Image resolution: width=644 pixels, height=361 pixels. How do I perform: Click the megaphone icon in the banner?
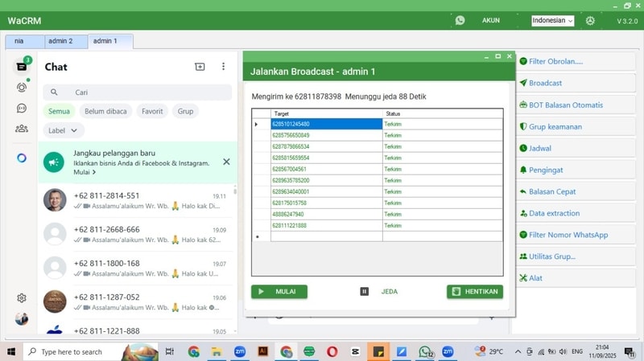point(54,162)
